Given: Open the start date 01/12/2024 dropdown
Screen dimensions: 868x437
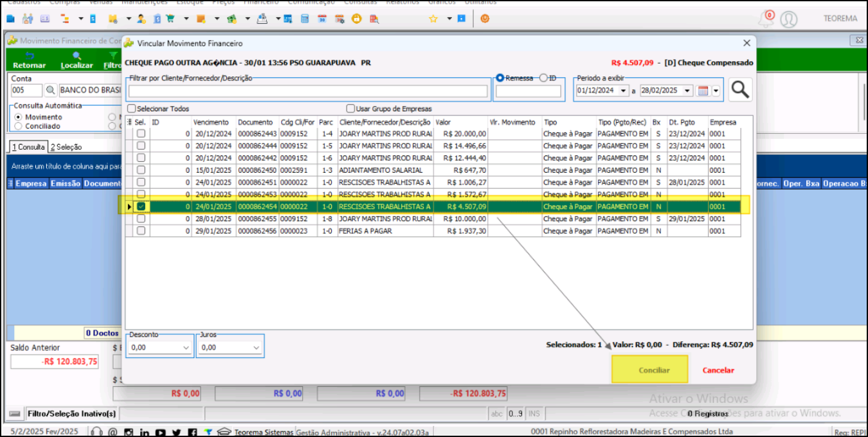Looking at the screenshot, I should (623, 91).
